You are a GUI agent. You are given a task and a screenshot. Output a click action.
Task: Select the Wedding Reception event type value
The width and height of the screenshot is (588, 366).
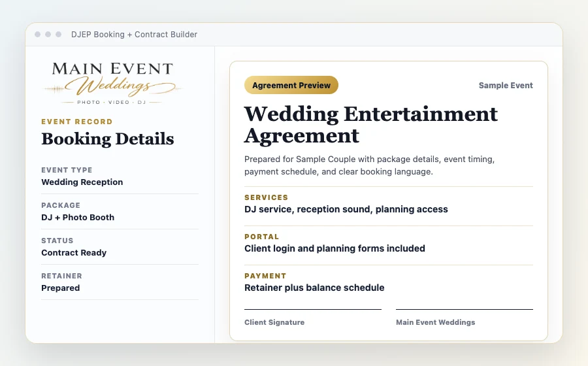tap(82, 182)
